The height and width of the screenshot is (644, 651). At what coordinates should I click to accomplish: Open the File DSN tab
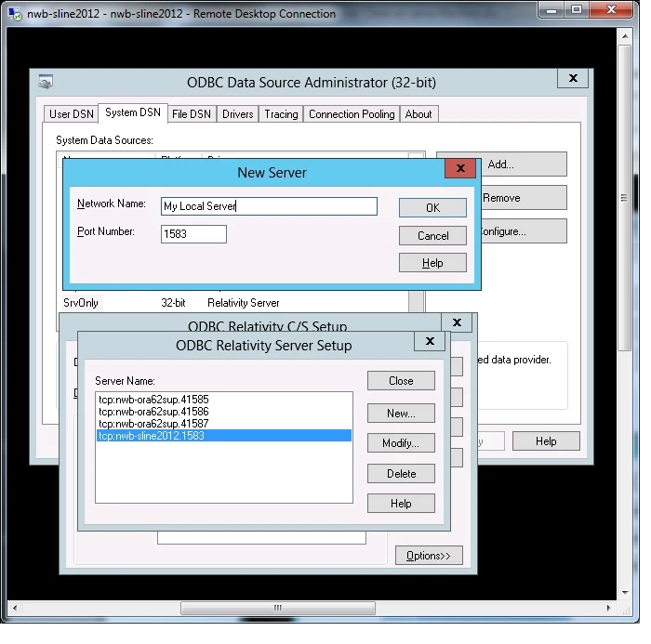click(192, 114)
